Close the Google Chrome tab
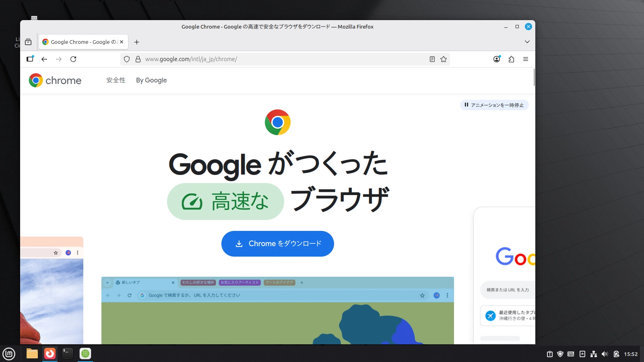 (x=122, y=42)
